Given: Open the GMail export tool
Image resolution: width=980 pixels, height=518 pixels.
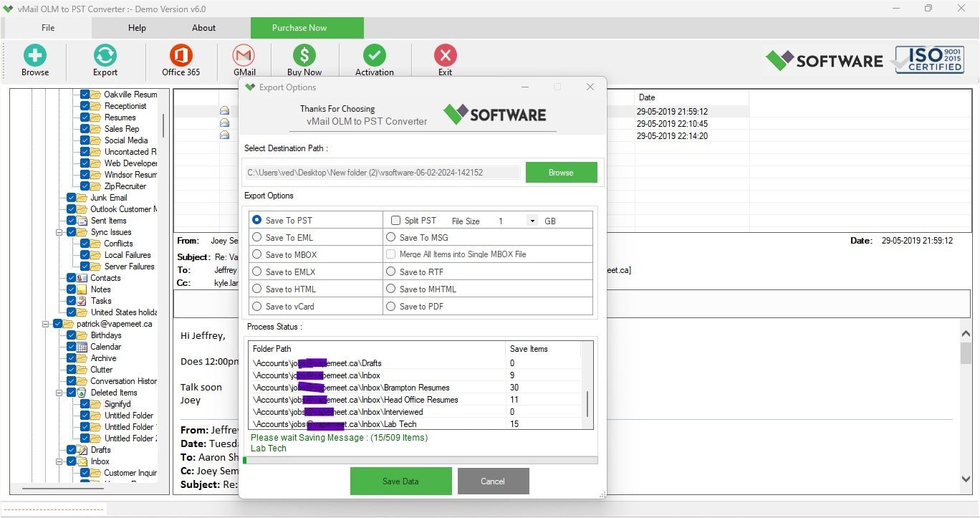Looking at the screenshot, I should 244,56.
